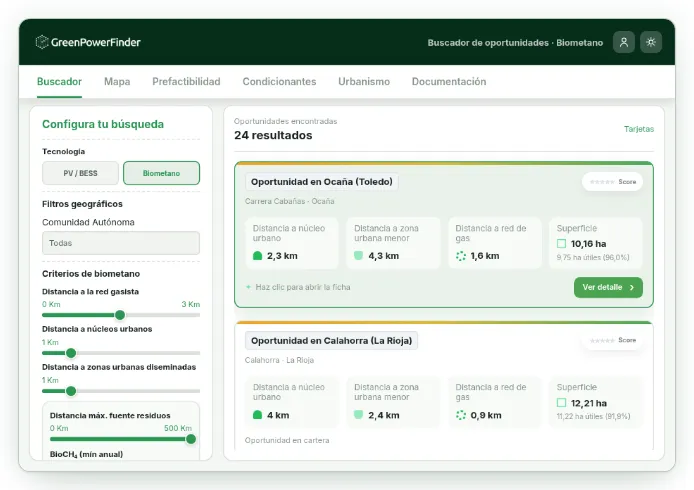Click the minor urban zone icon beside 2,4 km
The width and height of the screenshot is (694, 490).
(359, 415)
